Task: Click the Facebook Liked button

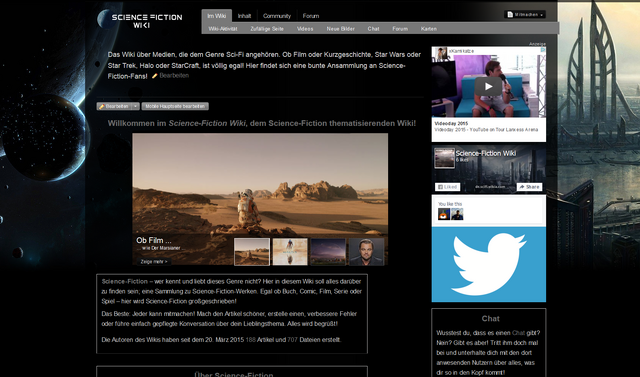Action: [x=447, y=187]
